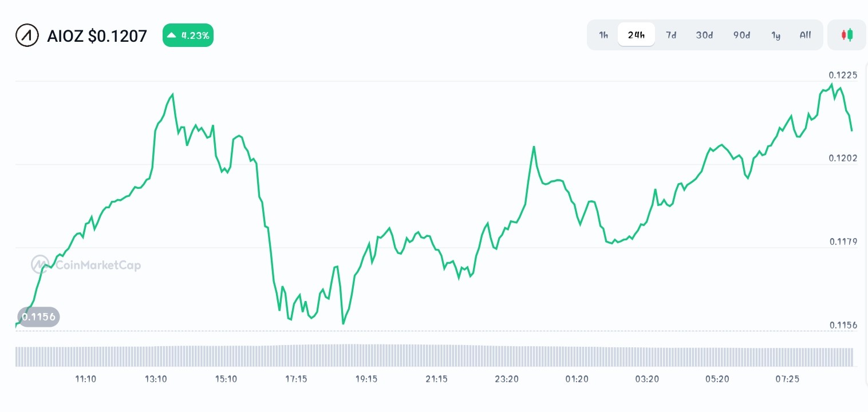Screen dimensions: 868x412
Task: Click the 11:10 time axis label
Action: pos(86,379)
